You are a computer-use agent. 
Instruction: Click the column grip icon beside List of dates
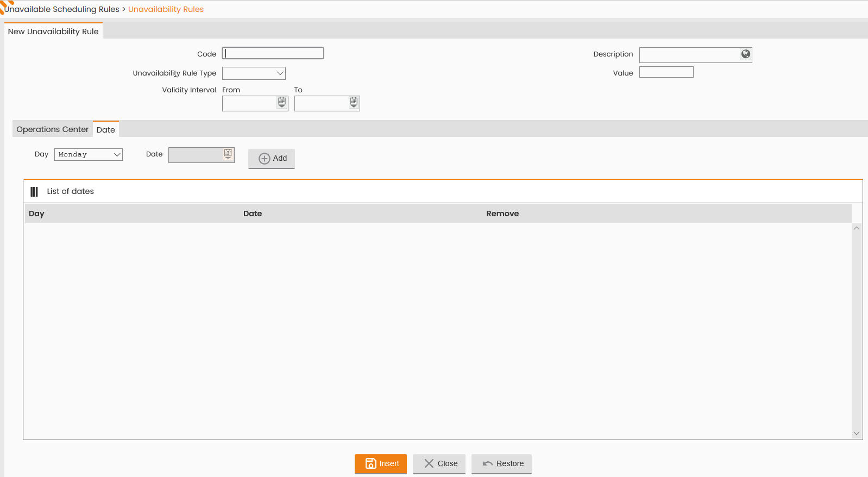click(34, 192)
